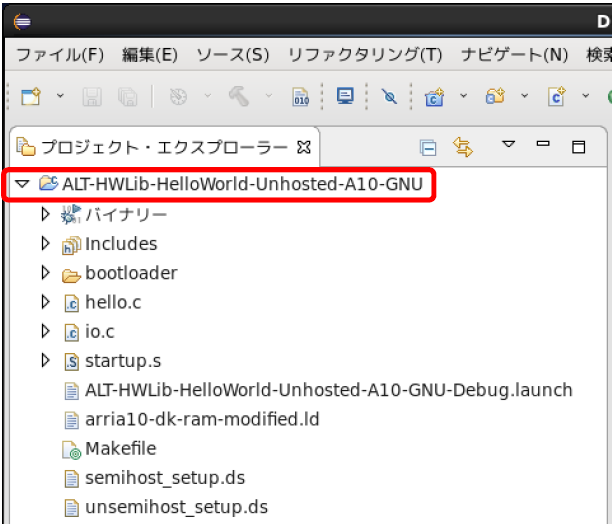Click the monitor terminal toolbar icon
Viewport: 614px width, 524px height.
(x=345, y=97)
